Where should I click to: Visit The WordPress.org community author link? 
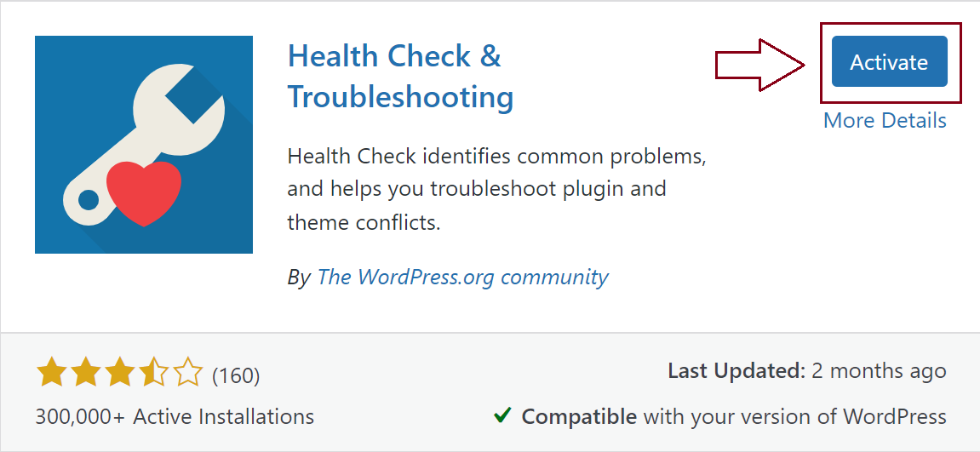click(x=462, y=277)
